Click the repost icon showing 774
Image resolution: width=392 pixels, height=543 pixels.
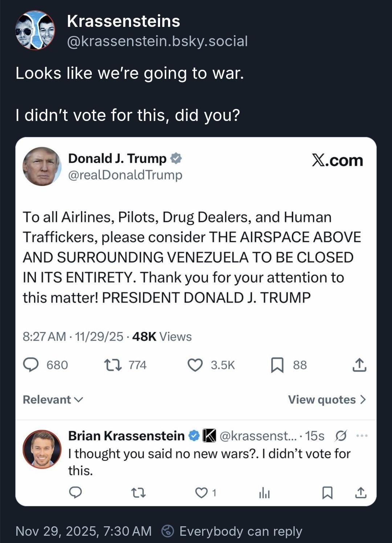click(113, 365)
